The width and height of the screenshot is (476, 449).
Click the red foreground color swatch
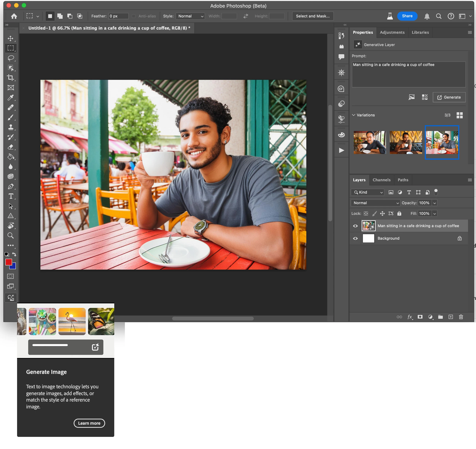point(9,262)
